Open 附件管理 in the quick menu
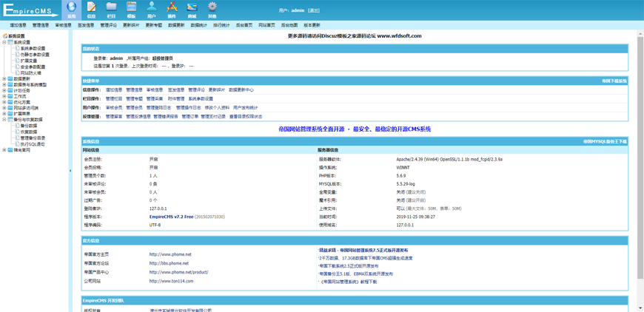Screen dimensions: 644x312 (176, 99)
